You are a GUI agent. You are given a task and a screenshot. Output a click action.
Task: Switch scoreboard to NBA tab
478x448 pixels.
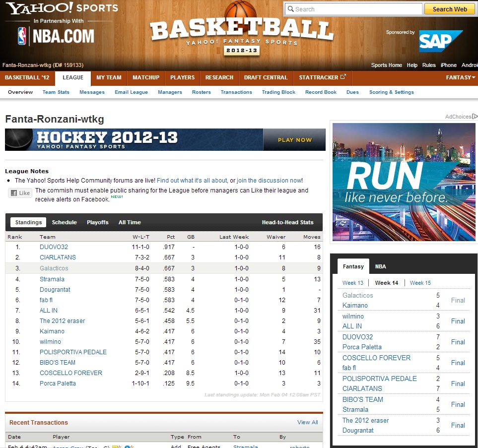coord(380,266)
